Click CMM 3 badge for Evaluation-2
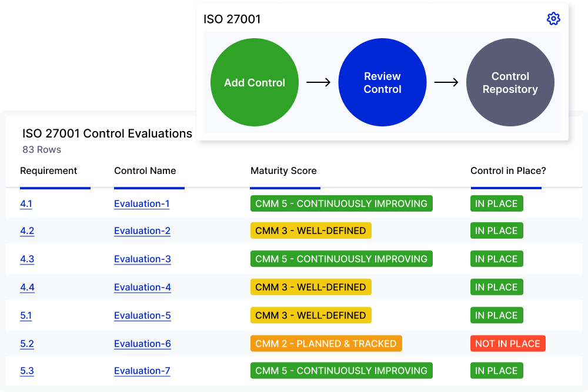The width and height of the screenshot is (588, 392). [x=311, y=230]
